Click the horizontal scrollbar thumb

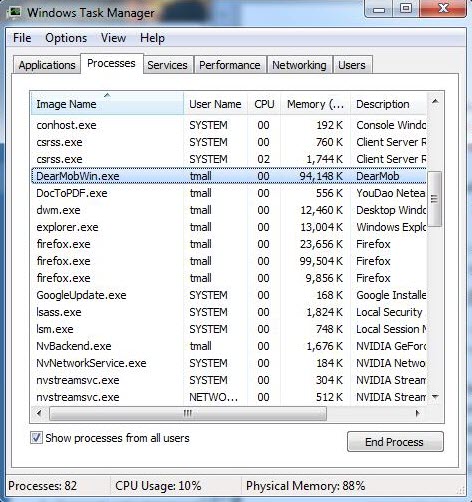188,413
